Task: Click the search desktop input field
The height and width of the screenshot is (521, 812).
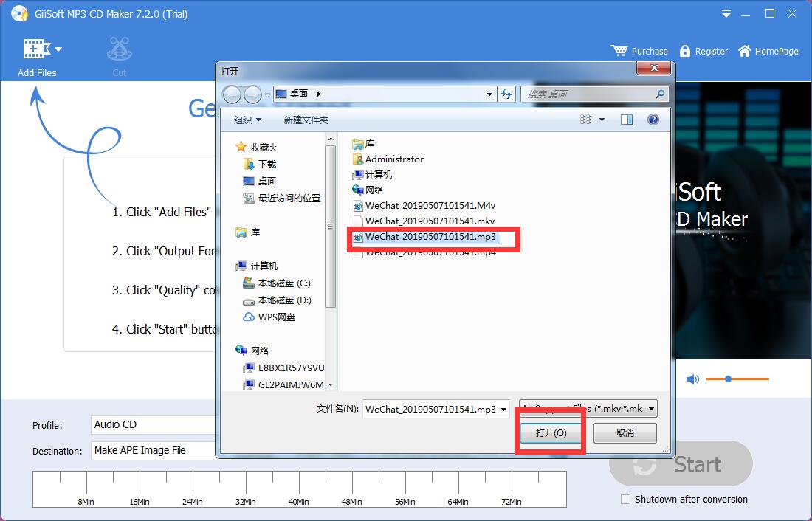Action: [x=594, y=94]
